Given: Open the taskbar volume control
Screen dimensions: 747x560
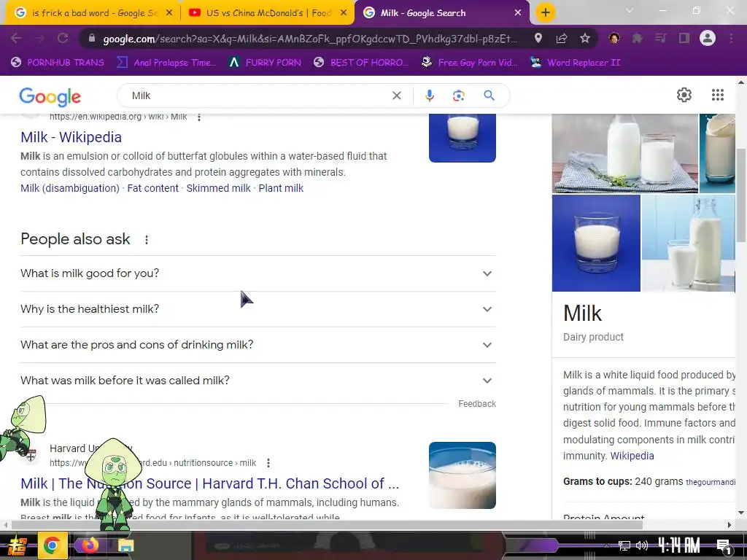Looking at the screenshot, I should tap(642, 545).
